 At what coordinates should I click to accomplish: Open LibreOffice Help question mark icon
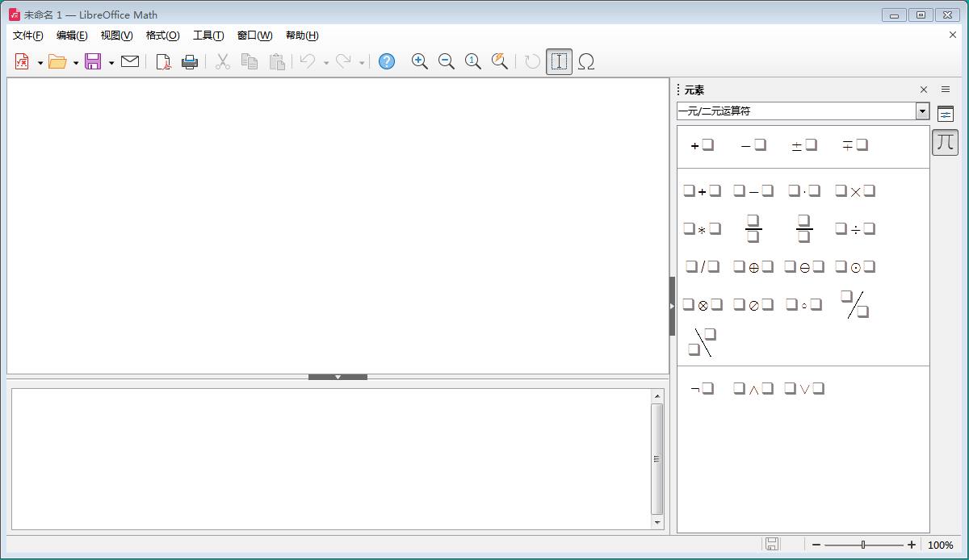(x=387, y=62)
